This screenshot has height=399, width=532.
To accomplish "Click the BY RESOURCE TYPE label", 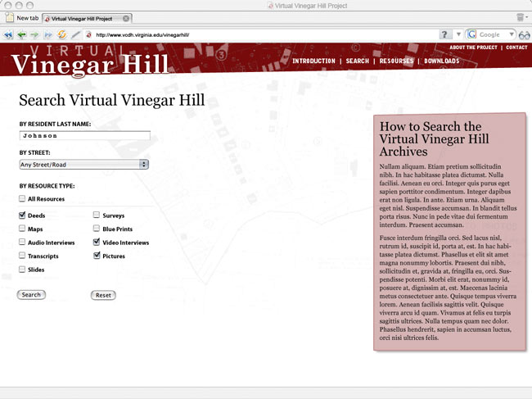I will pyautogui.click(x=47, y=186).
